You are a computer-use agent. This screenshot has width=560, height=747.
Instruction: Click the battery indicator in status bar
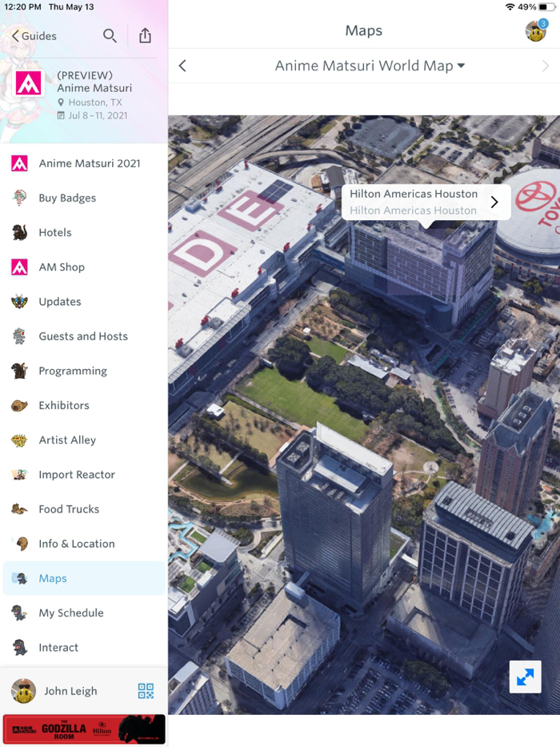click(x=547, y=7)
